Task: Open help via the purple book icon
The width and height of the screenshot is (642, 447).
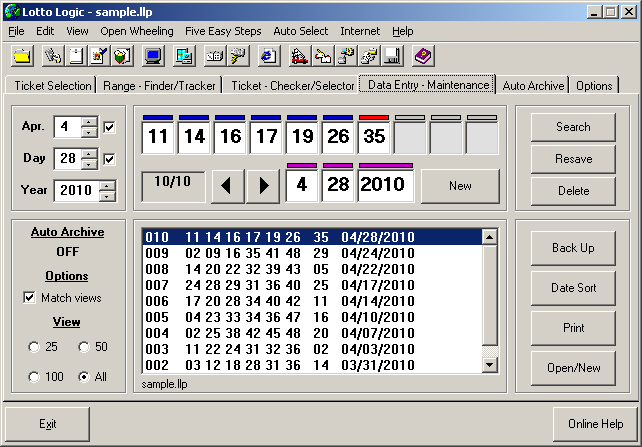Action: pos(423,56)
